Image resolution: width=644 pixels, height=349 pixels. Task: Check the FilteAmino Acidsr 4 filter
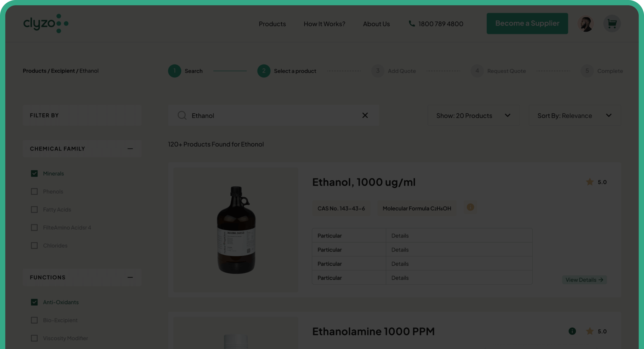tap(34, 227)
